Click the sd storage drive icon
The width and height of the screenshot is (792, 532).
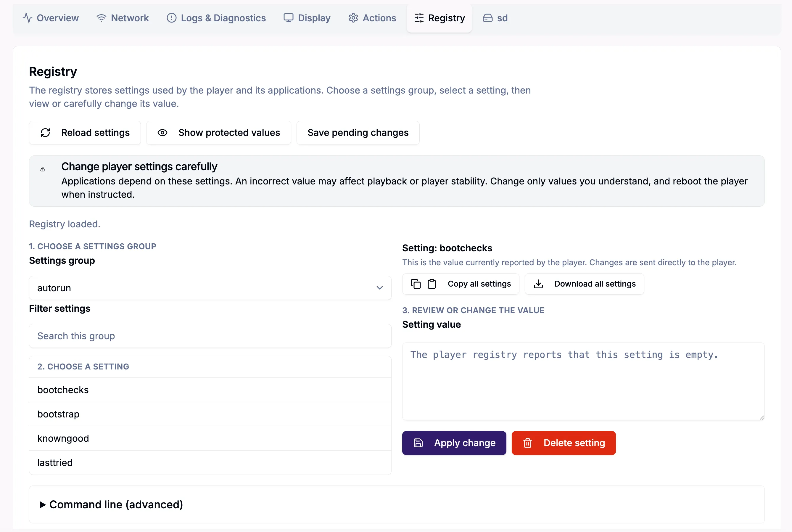487,18
